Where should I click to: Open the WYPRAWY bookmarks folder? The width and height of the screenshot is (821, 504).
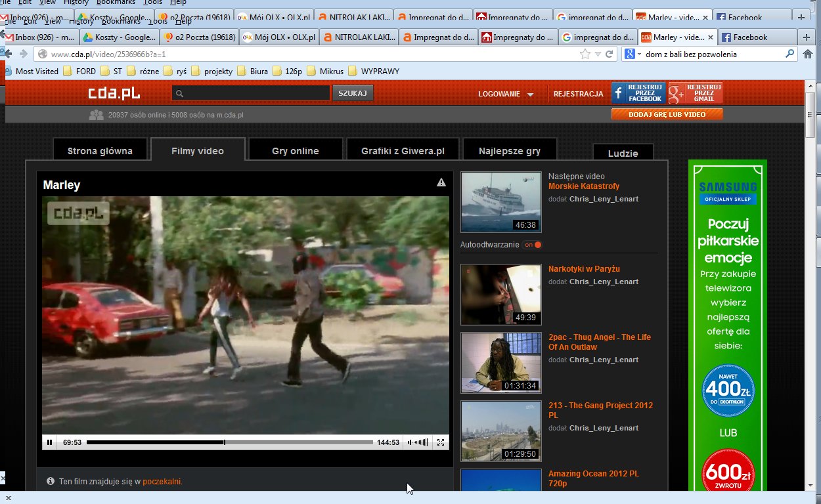click(374, 71)
